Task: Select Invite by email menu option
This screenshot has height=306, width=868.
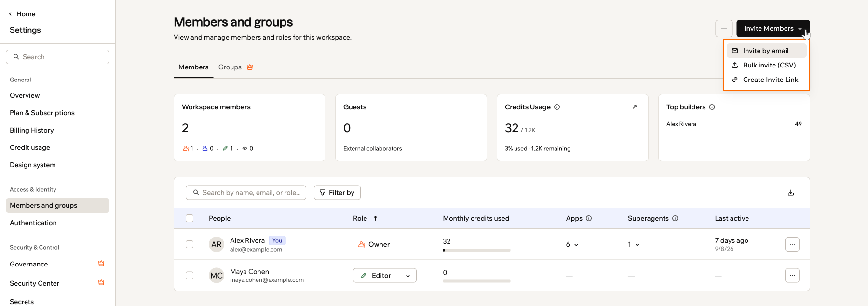Action: 766,51
